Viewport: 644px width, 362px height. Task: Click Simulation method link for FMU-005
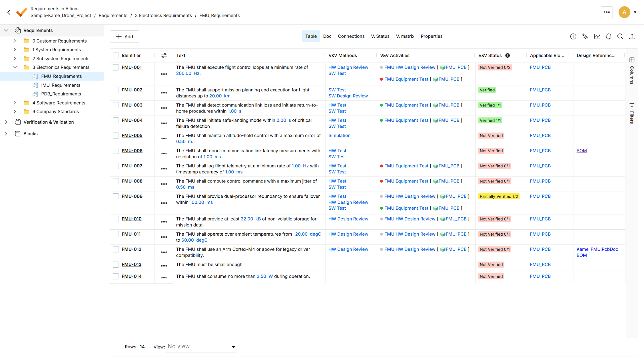(x=339, y=135)
